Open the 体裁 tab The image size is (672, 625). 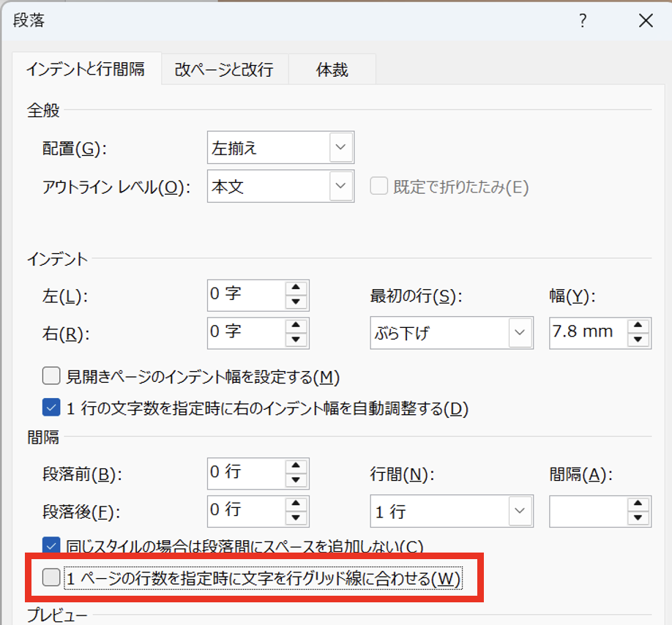tap(332, 70)
